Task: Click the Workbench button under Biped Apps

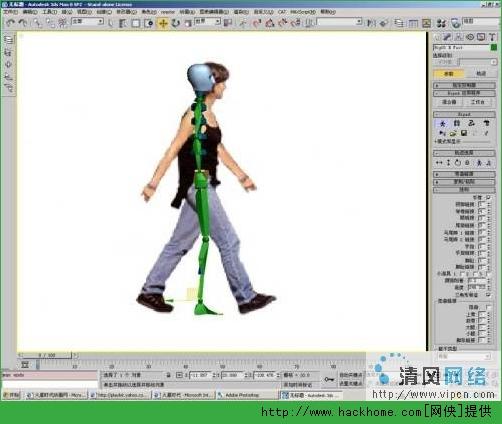Action: 477,102
